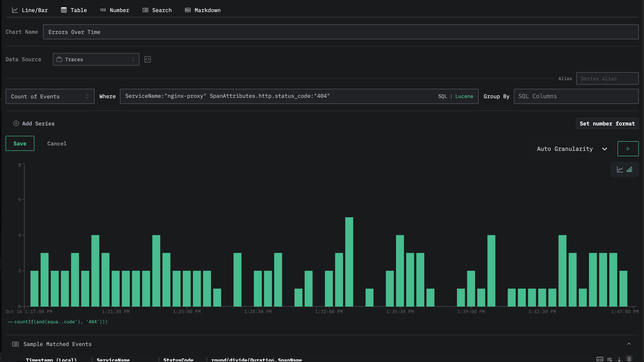The width and height of the screenshot is (644, 362).
Task: Click the Save button
Action: click(20, 144)
